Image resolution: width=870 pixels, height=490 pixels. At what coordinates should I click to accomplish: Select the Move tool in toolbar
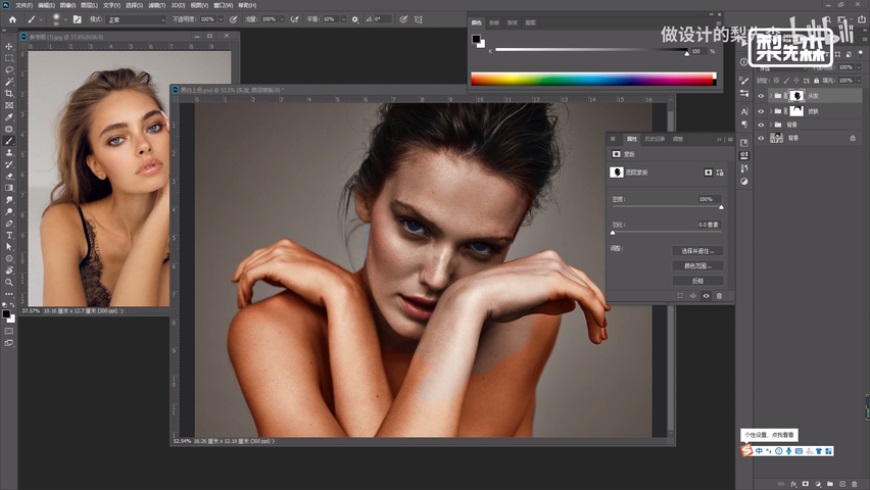coord(9,47)
